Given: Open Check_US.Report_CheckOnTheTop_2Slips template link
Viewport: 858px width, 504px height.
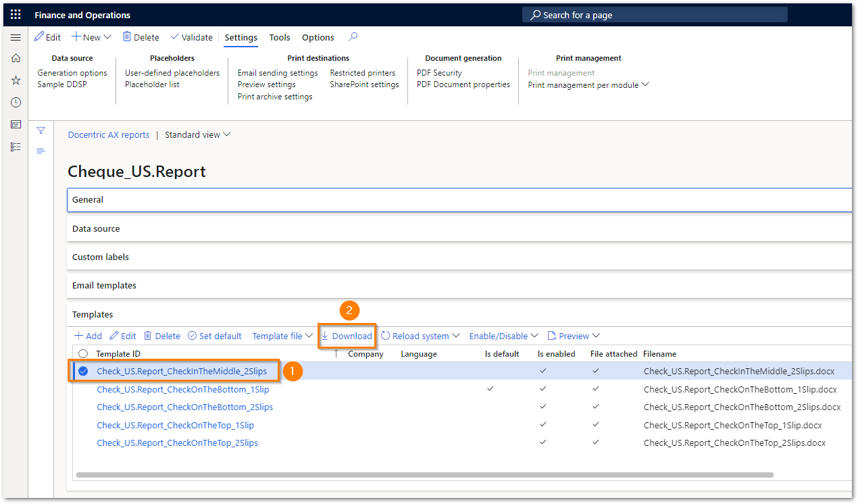Looking at the screenshot, I should click(x=178, y=443).
